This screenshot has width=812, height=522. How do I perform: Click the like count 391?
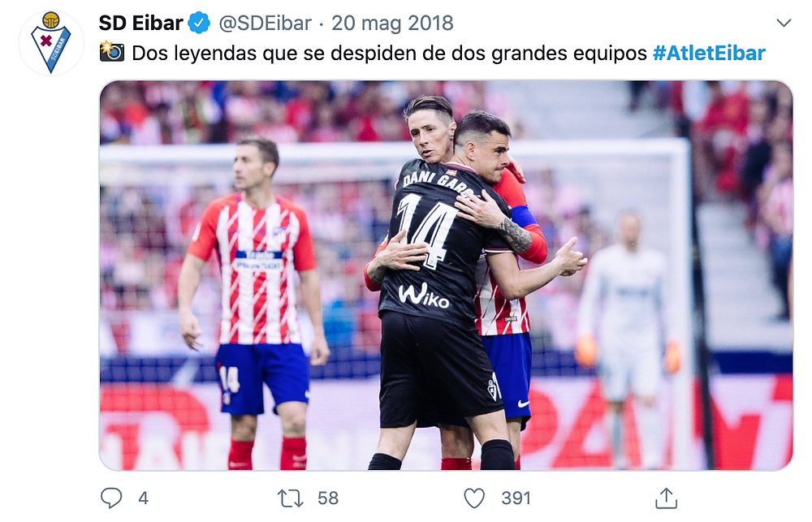516,498
